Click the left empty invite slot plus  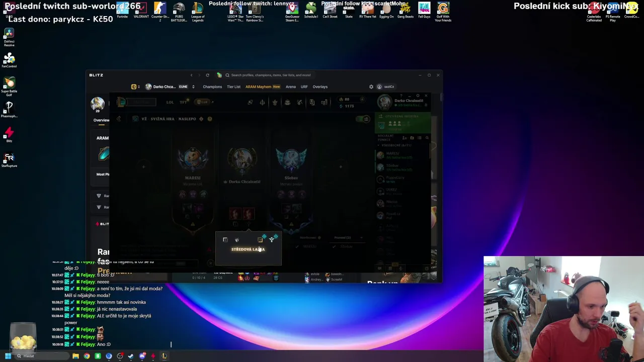(143, 166)
